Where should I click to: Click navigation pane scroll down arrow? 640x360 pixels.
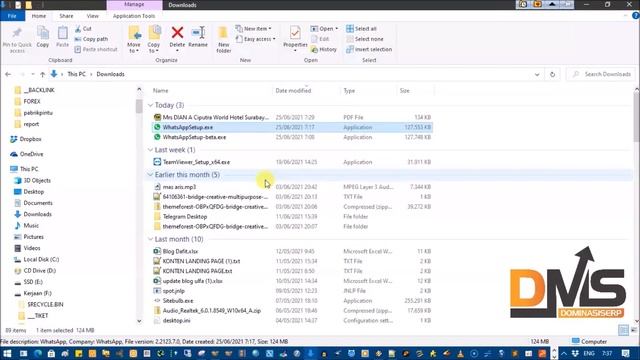139,321
